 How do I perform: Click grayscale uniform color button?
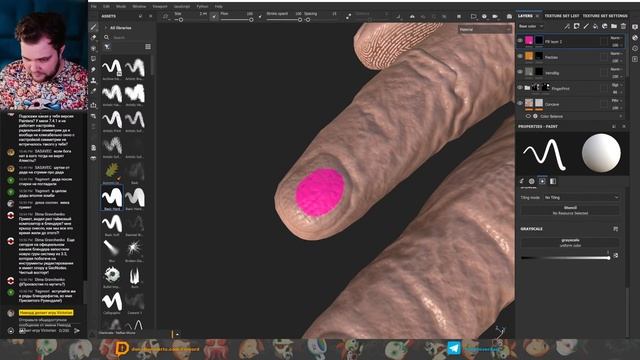click(570, 243)
